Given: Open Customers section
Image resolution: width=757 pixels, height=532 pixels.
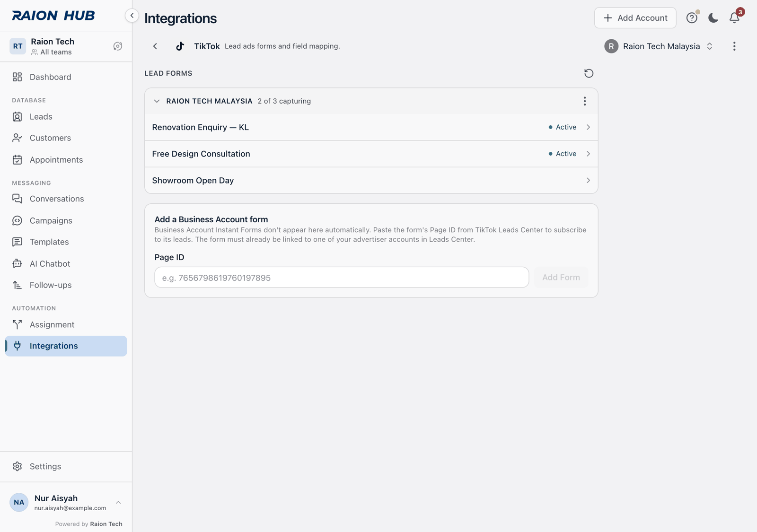Looking at the screenshot, I should [66, 138].
